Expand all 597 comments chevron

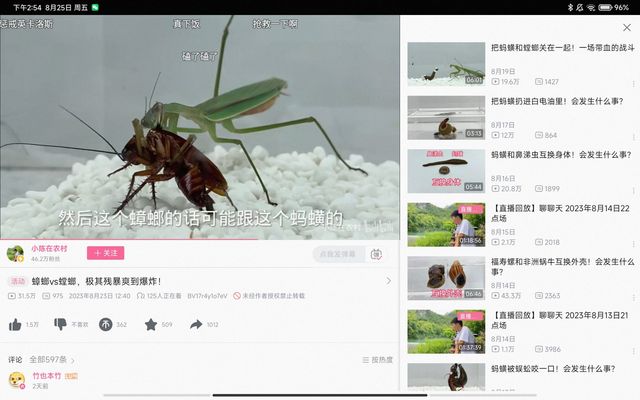[73, 360]
